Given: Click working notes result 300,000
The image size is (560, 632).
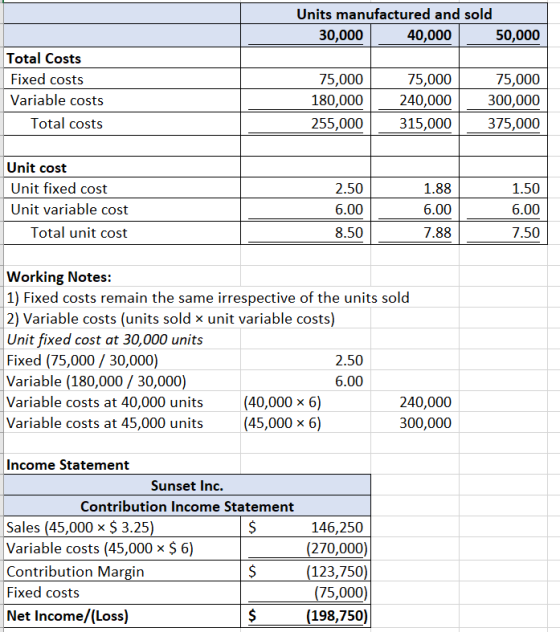Looking at the screenshot, I should 415,423.
